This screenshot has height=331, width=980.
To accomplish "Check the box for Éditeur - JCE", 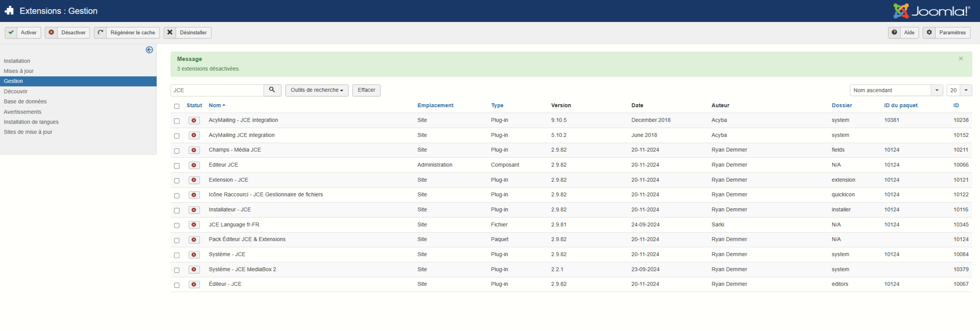I will click(x=177, y=285).
